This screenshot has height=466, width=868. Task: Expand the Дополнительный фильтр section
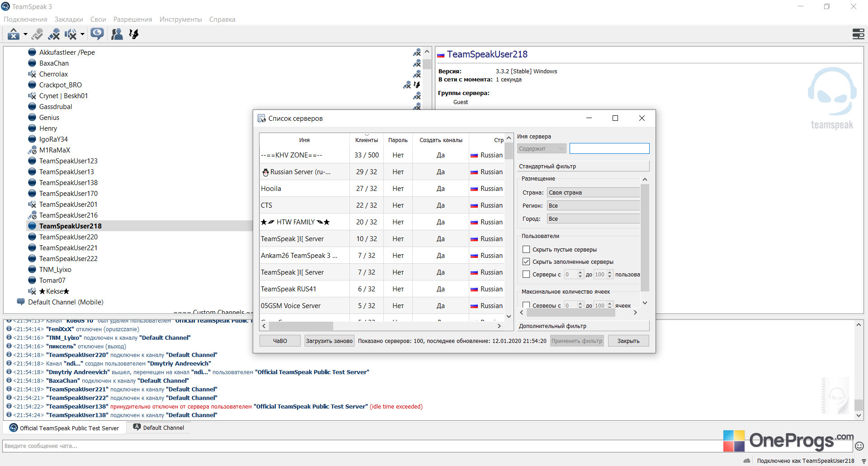(x=583, y=326)
